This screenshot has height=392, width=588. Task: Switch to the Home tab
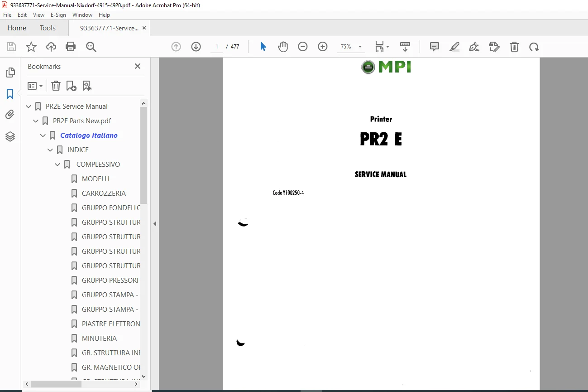[x=17, y=28]
